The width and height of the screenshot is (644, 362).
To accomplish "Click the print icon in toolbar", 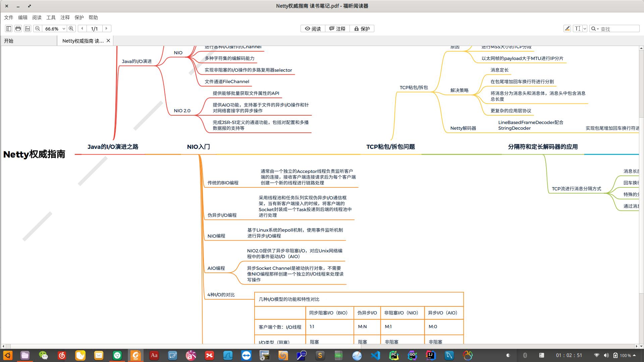I will 18,29.
